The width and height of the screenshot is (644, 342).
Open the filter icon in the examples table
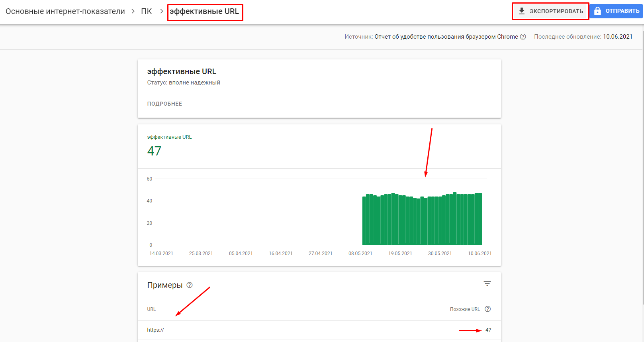click(487, 284)
